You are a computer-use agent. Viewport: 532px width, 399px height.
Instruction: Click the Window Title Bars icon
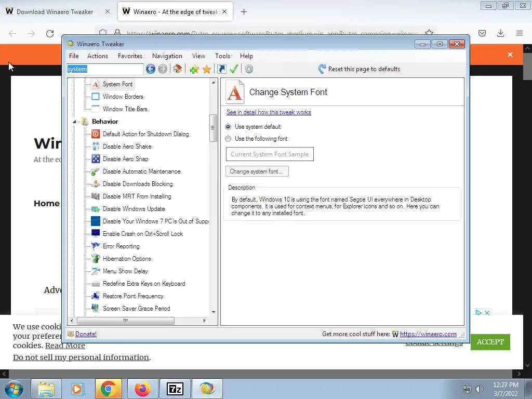click(96, 109)
